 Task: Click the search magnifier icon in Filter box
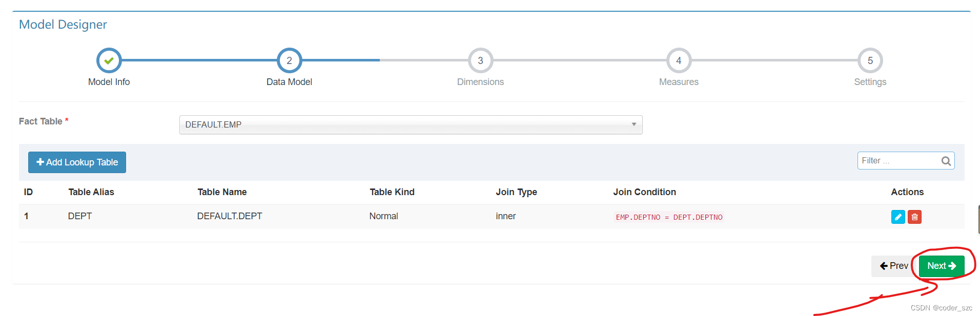(946, 161)
